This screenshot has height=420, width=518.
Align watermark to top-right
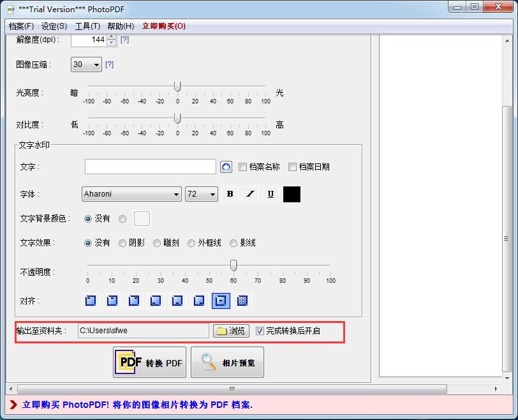click(x=134, y=301)
